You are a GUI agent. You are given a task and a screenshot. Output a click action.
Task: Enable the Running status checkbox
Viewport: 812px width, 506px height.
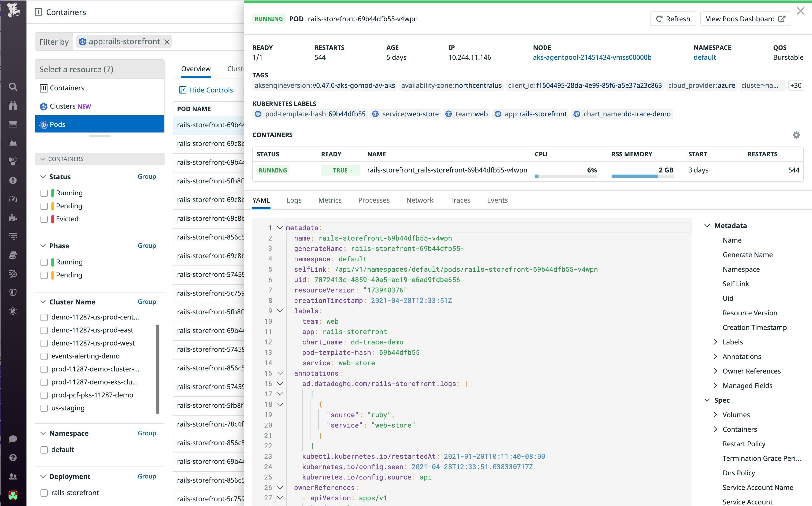click(44, 193)
